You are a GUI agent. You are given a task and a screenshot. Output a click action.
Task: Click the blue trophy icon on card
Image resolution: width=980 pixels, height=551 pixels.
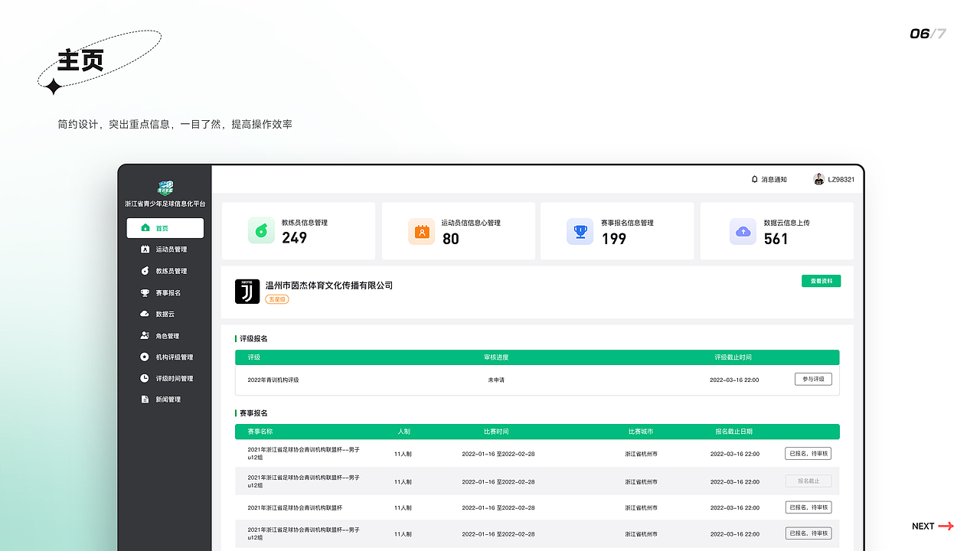click(580, 230)
